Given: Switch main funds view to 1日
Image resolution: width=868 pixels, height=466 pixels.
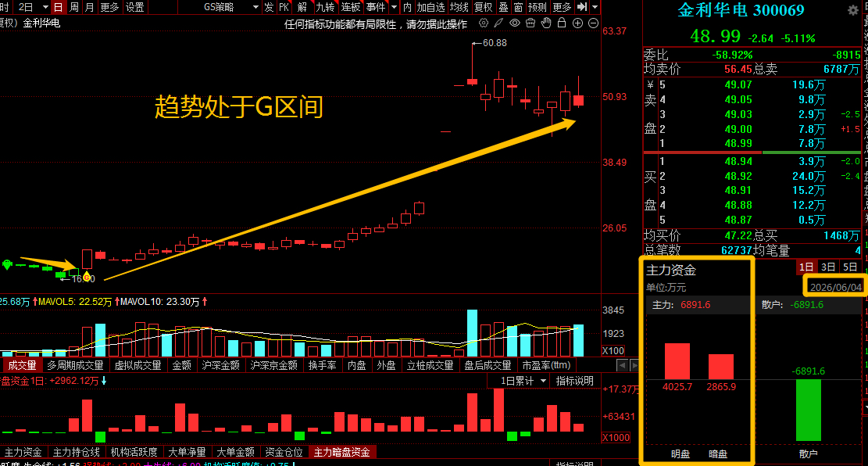Looking at the screenshot, I should (x=806, y=267).
